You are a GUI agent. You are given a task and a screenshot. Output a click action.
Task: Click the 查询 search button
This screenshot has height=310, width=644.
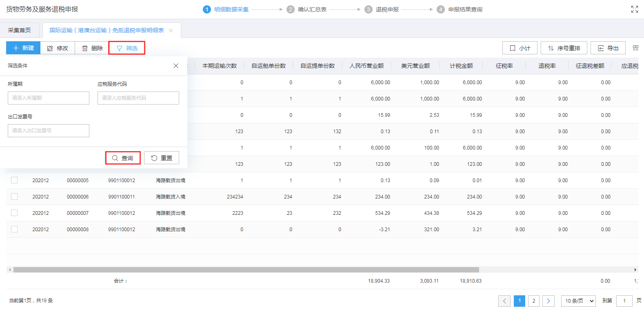123,158
